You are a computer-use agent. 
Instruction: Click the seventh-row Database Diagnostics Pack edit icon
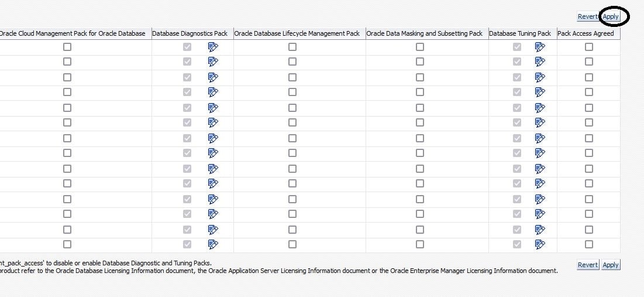point(213,138)
